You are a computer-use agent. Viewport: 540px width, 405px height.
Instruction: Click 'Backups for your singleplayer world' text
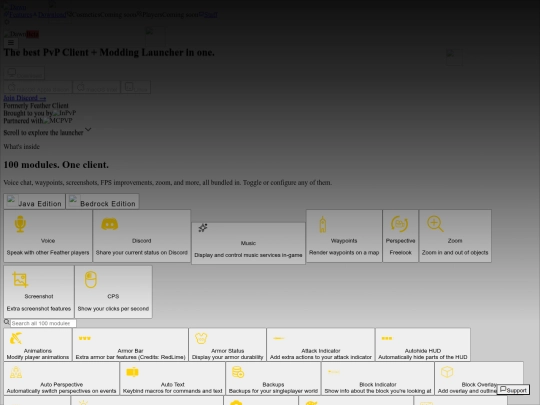point(273,391)
